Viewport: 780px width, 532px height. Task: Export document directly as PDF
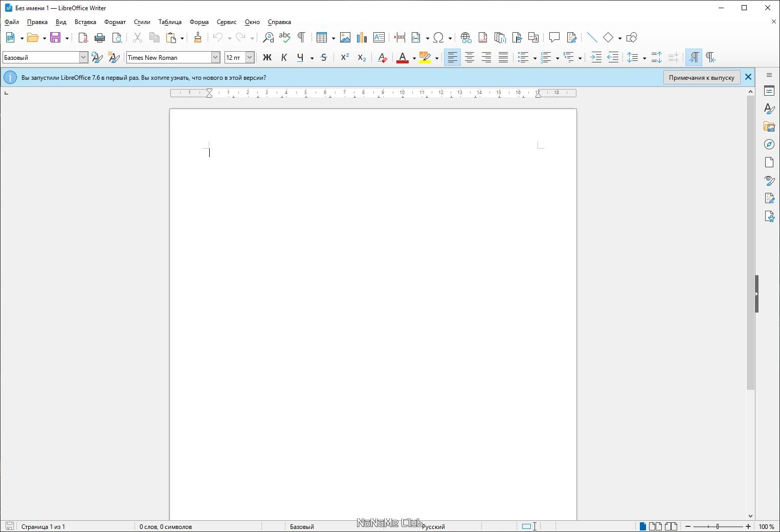(x=83, y=37)
